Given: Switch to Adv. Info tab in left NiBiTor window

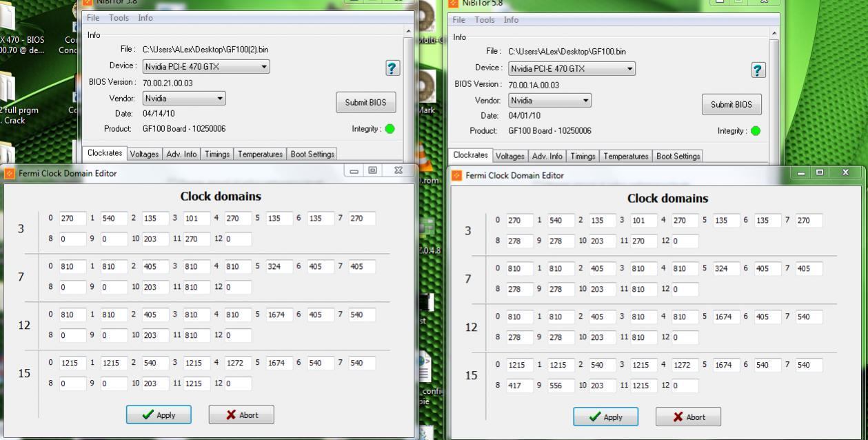Looking at the screenshot, I should tap(181, 154).
